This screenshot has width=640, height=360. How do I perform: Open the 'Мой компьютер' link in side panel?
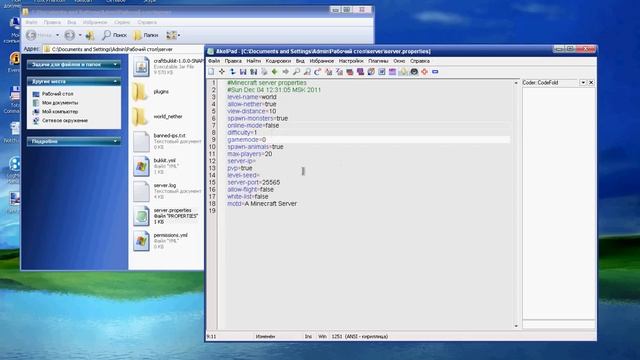[60, 111]
